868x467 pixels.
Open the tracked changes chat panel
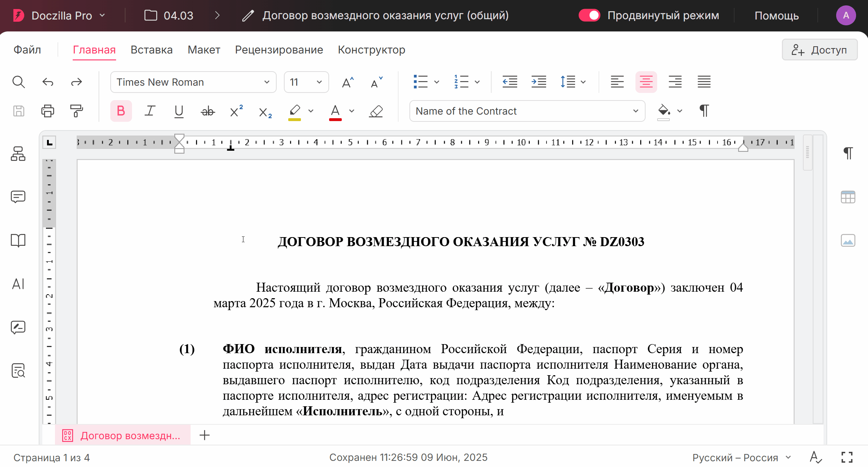(x=18, y=327)
